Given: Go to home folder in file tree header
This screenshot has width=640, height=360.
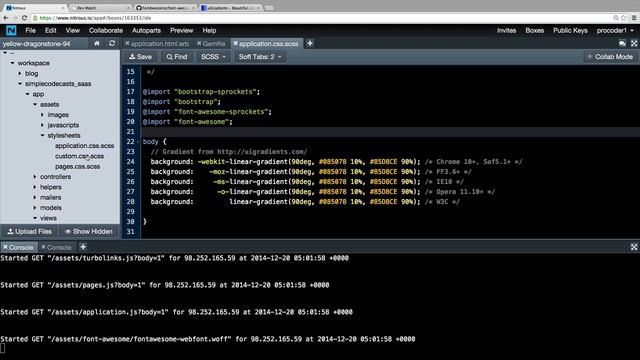Looking at the screenshot, I should pyautogui.click(x=97, y=43).
